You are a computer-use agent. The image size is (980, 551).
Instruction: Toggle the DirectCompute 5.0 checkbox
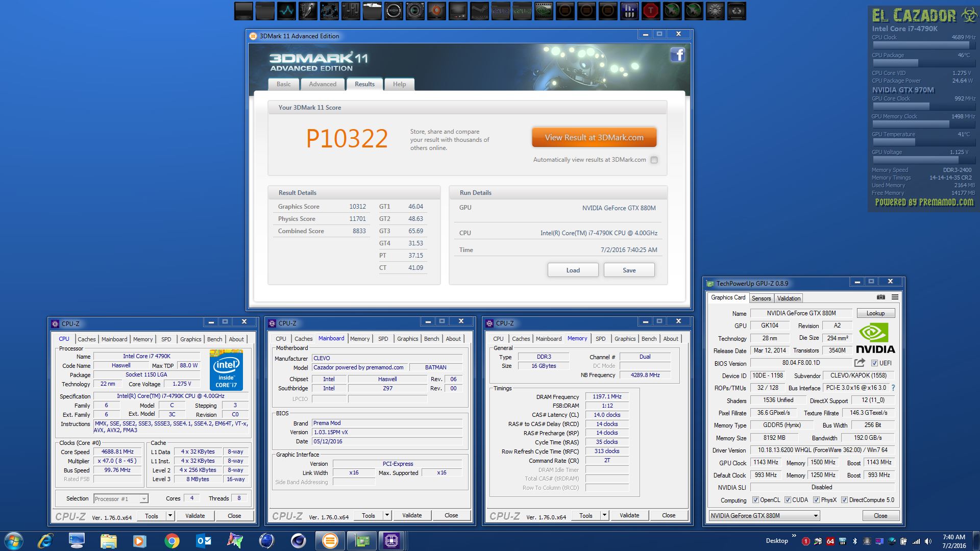click(x=844, y=500)
